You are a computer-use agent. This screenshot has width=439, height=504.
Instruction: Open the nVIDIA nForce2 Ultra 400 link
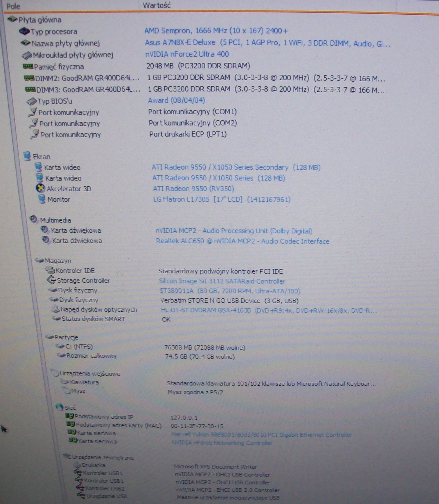coord(187,54)
